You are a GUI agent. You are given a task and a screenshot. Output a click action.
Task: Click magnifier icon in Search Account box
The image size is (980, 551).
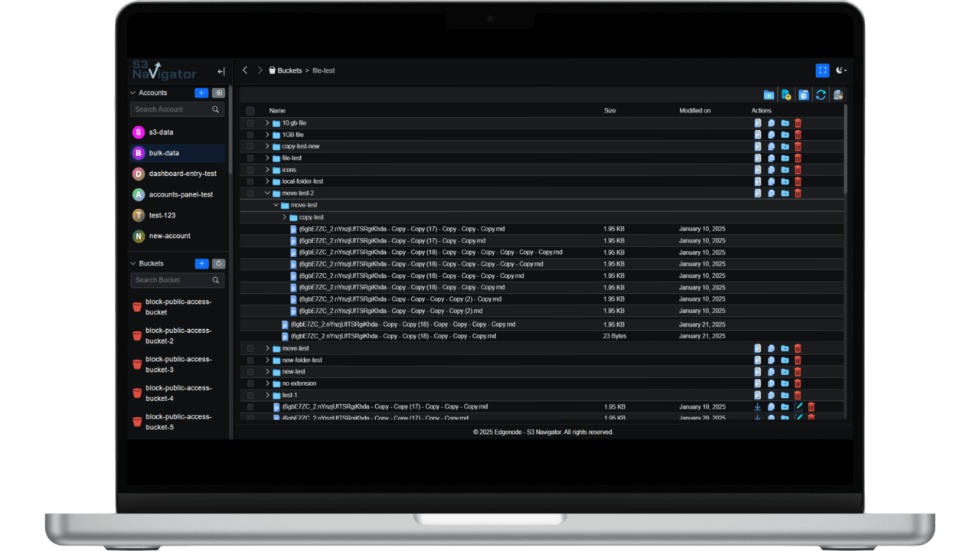tap(215, 109)
